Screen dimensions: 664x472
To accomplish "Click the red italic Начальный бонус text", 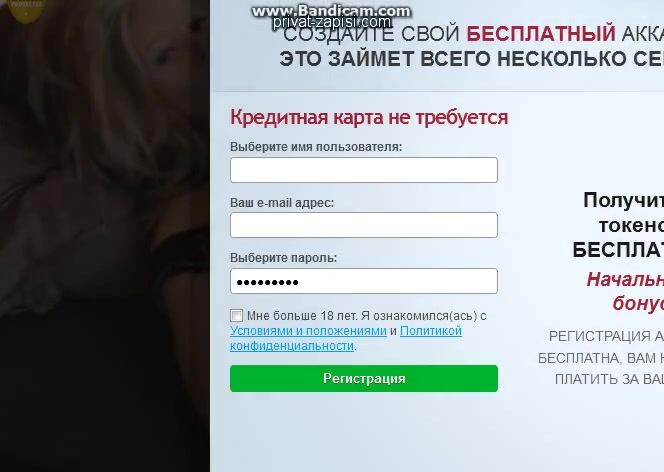I will pos(625,291).
